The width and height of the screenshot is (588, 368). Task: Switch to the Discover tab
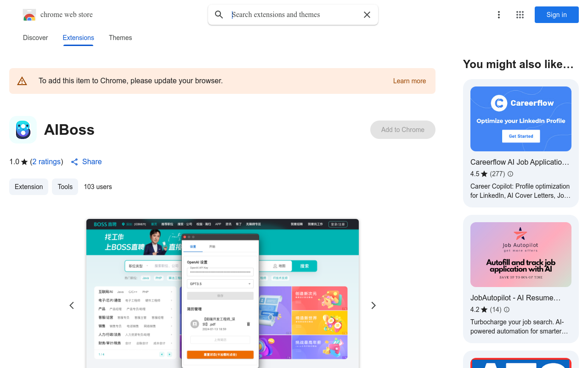(35, 38)
